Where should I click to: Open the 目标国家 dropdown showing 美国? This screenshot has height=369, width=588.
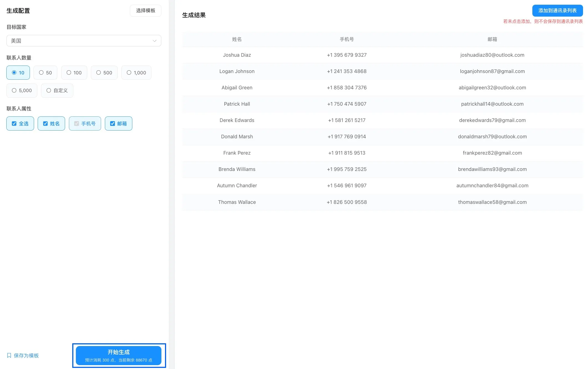click(84, 41)
